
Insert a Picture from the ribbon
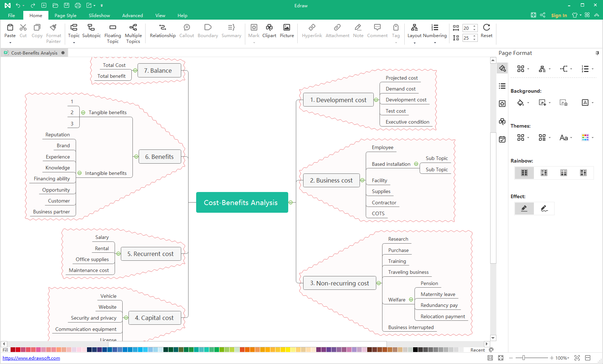[287, 28]
